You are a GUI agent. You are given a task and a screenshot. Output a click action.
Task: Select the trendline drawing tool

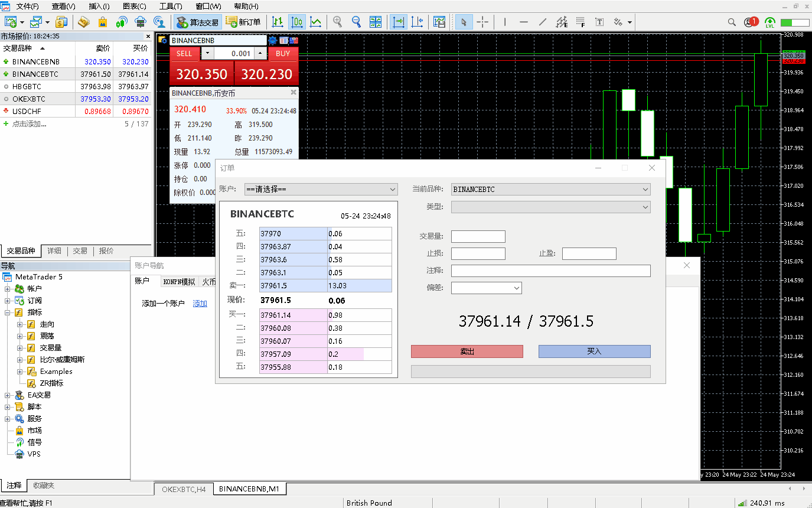(x=543, y=22)
